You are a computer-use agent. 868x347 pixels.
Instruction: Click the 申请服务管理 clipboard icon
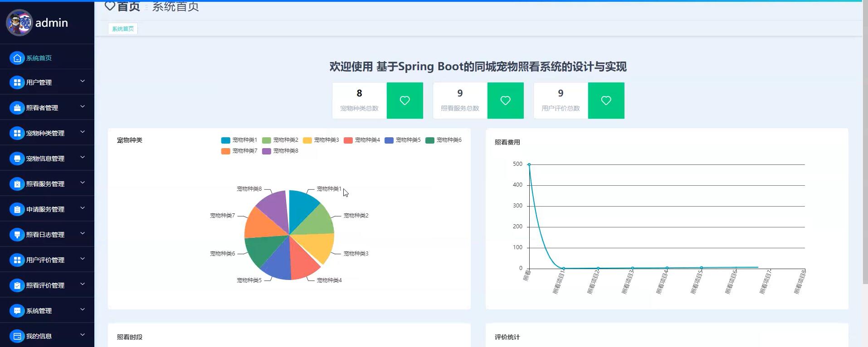pos(17,209)
